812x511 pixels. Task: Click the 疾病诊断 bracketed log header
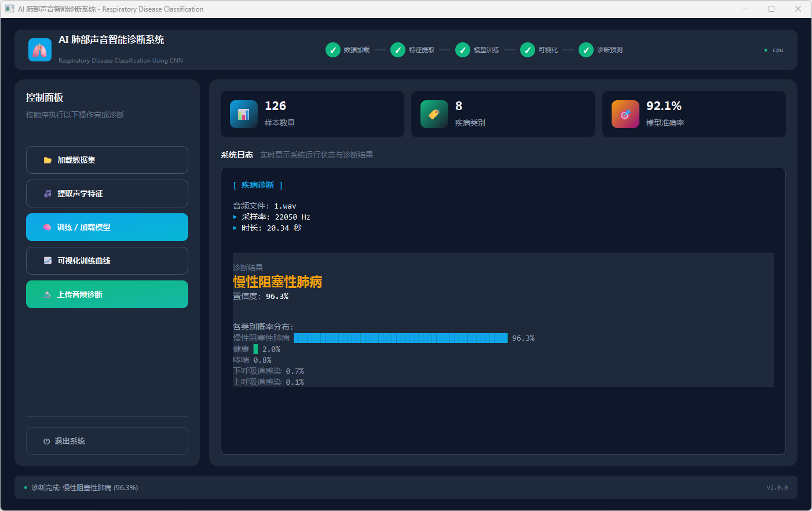pyautogui.click(x=258, y=185)
